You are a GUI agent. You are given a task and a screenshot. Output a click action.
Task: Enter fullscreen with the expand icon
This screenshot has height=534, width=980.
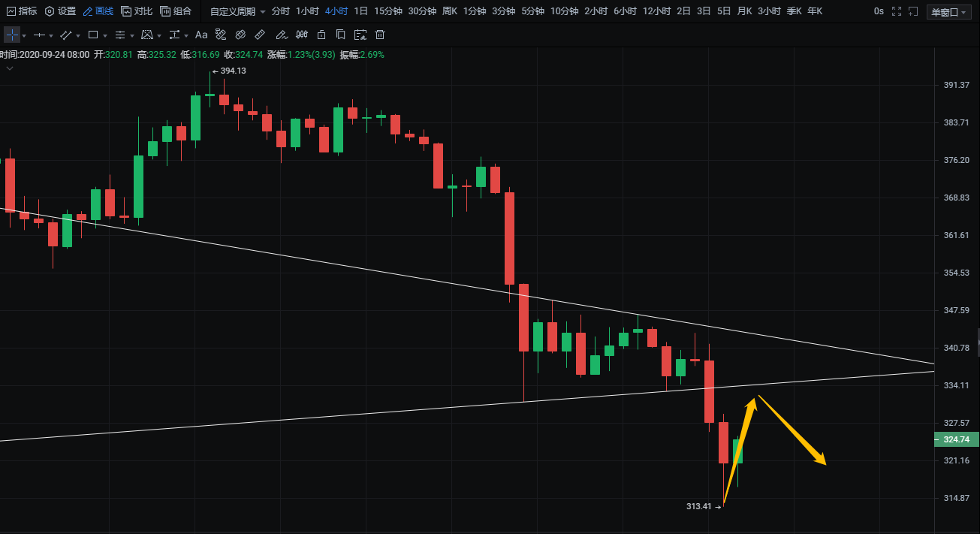click(x=896, y=11)
